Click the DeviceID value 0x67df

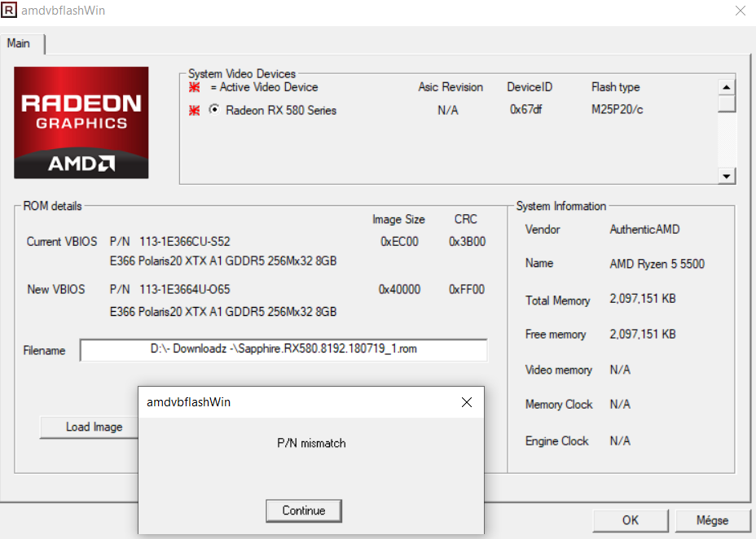click(x=525, y=110)
